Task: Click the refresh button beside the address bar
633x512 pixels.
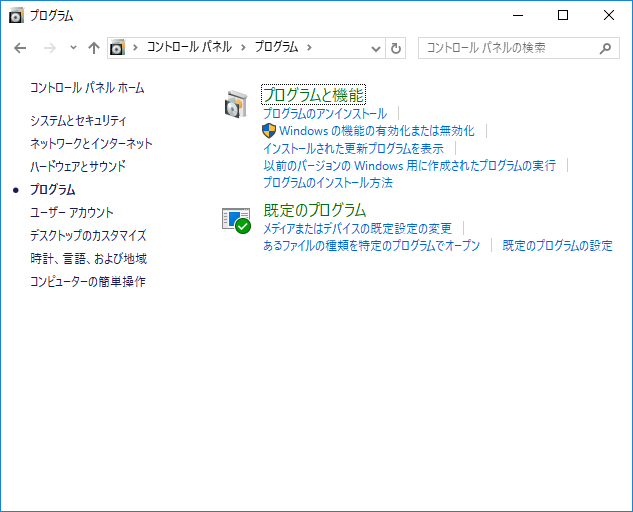Action: [x=396, y=48]
